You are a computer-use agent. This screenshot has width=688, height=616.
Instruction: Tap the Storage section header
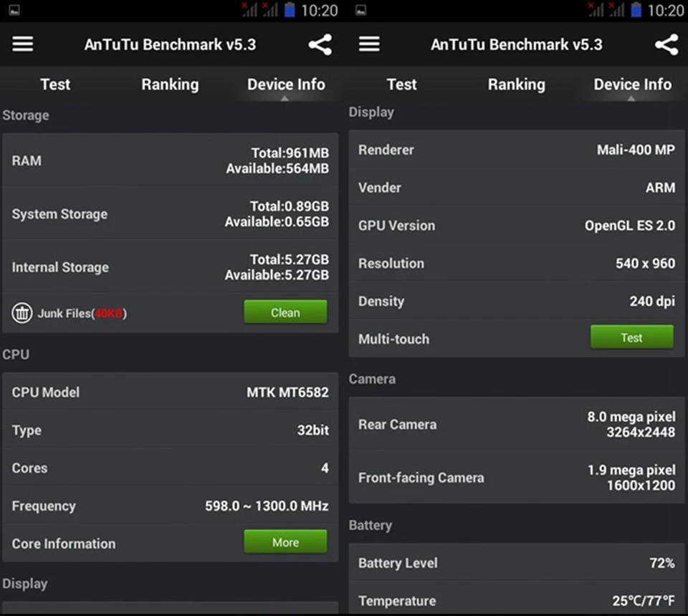[x=26, y=115]
